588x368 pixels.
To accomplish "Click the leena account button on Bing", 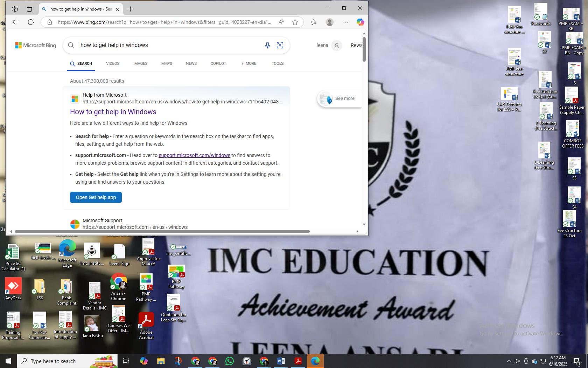I will [x=329, y=45].
